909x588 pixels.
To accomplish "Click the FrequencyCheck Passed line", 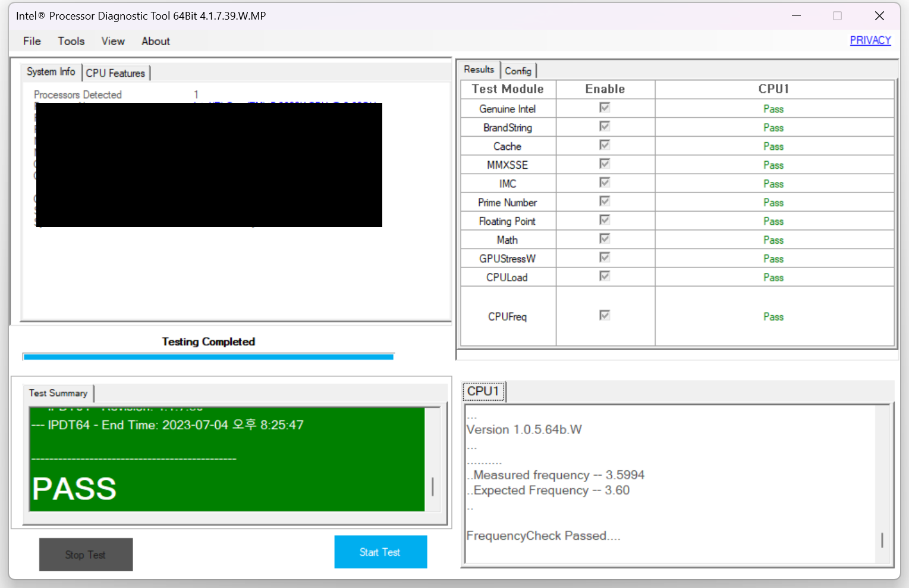I will point(543,536).
